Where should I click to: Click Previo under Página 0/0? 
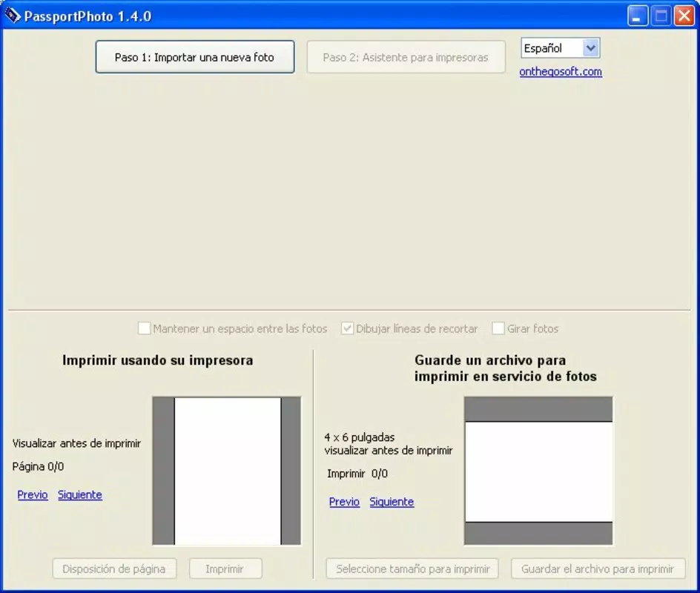[33, 494]
